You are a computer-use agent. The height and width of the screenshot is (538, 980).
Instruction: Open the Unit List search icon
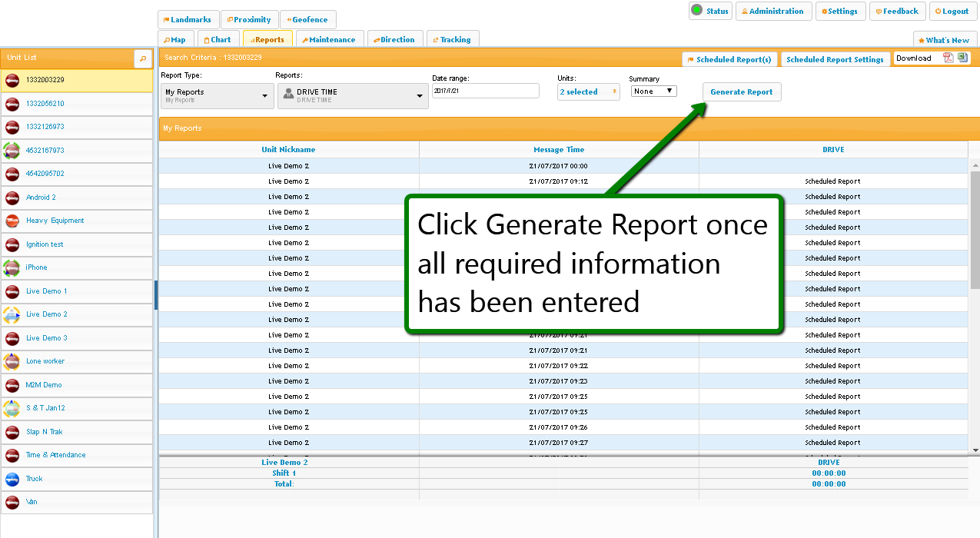[143, 58]
